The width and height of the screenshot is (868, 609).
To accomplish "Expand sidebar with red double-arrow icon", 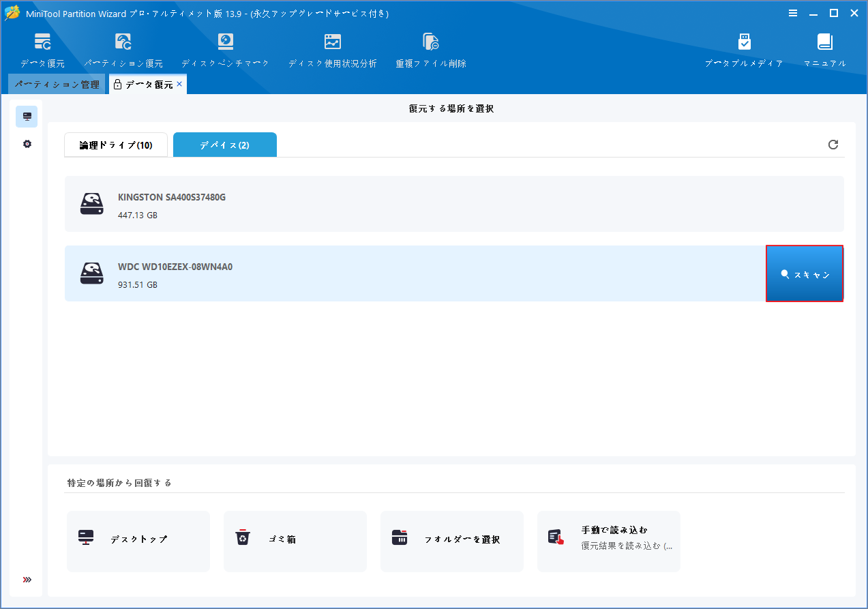I will [x=27, y=580].
